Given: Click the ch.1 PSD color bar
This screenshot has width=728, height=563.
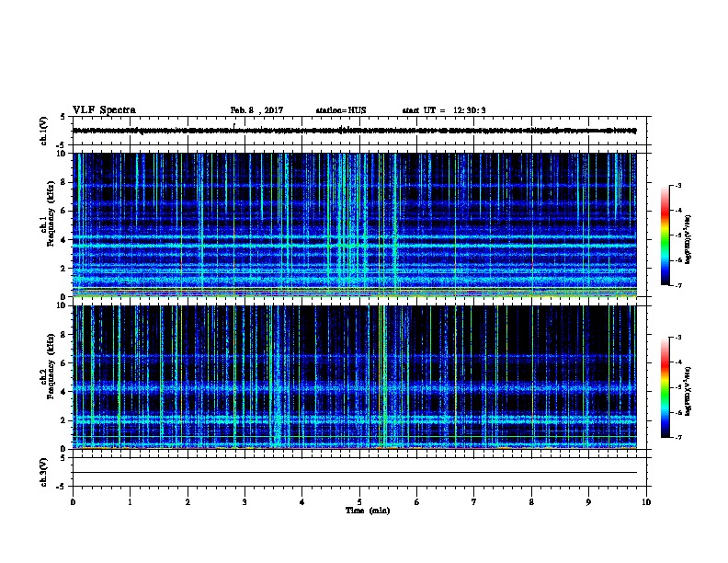Looking at the screenshot, I should (x=665, y=236).
